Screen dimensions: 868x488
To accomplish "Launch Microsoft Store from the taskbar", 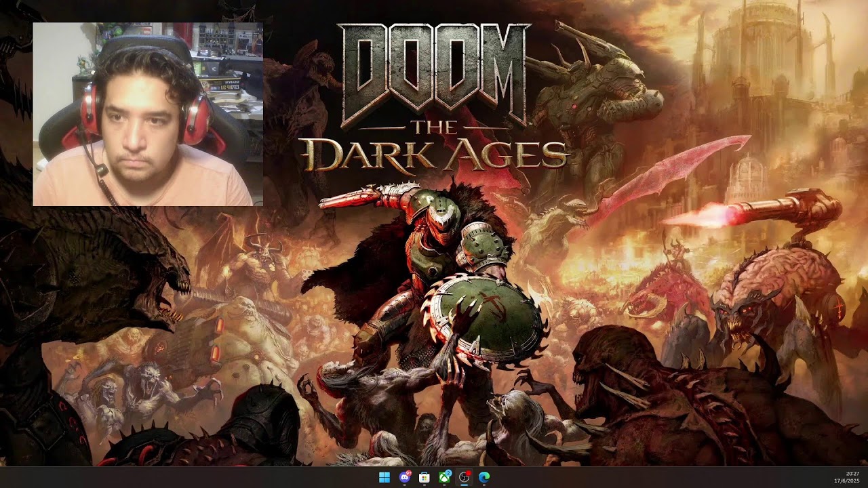I will 425,477.
